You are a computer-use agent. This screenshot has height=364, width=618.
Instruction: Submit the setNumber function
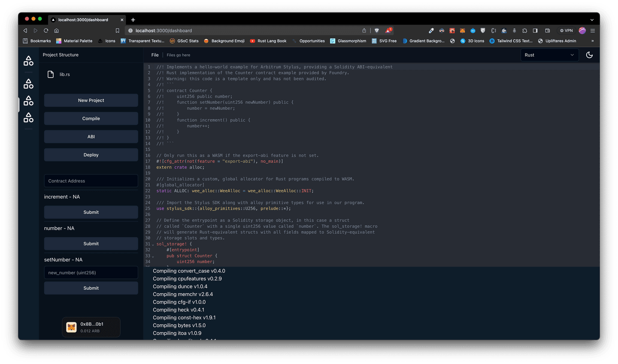(x=91, y=288)
